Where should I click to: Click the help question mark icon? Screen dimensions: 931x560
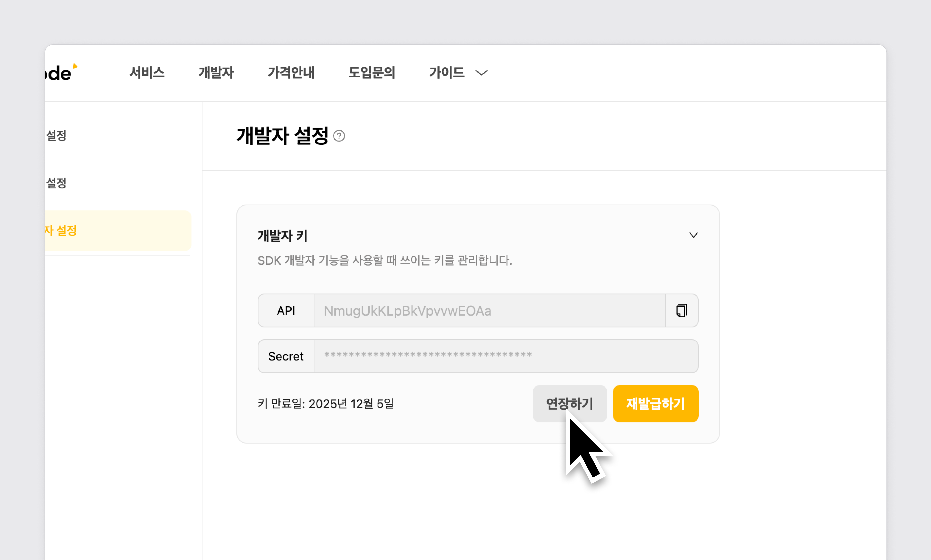click(x=339, y=136)
